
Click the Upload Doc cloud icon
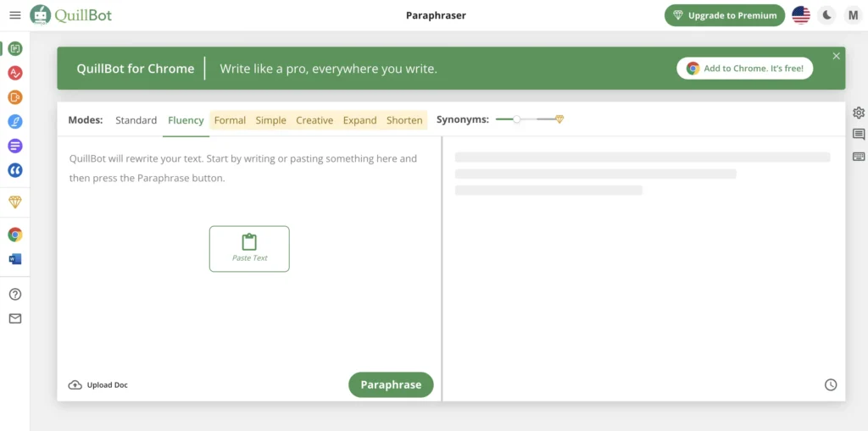(75, 385)
